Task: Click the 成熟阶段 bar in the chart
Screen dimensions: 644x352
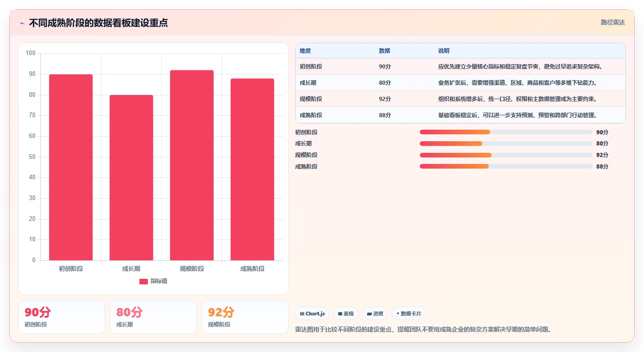Action: (x=253, y=170)
